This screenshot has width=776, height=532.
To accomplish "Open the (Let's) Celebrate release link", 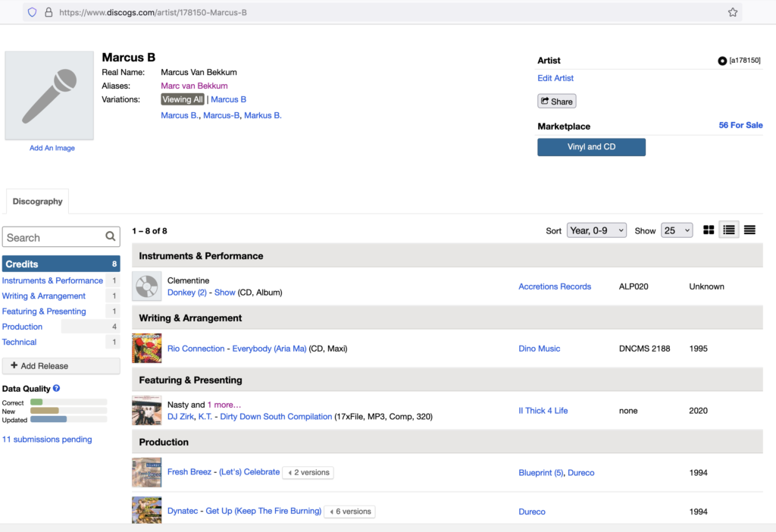I will tap(249, 472).
